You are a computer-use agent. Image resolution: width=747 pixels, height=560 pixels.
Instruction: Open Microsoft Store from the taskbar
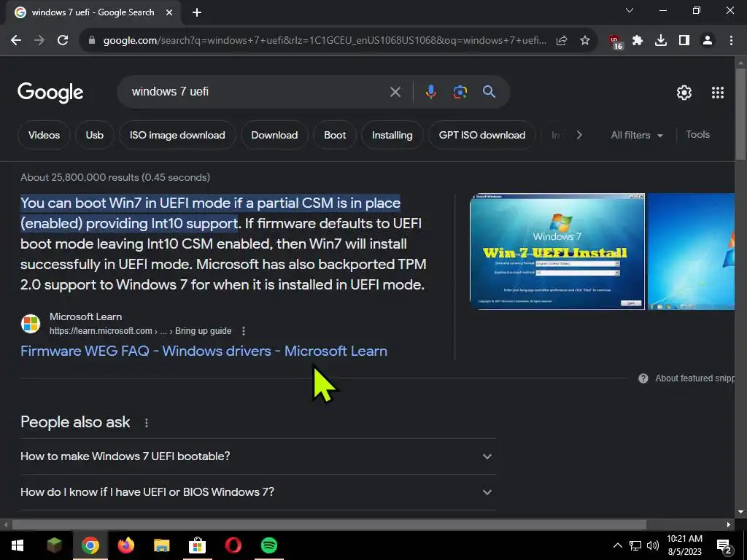[x=197, y=545]
